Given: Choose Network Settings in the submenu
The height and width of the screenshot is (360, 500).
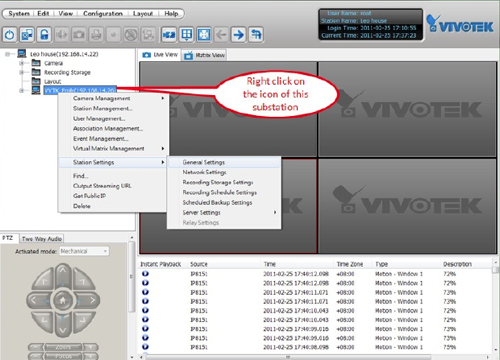Looking at the screenshot, I should [x=224, y=172].
